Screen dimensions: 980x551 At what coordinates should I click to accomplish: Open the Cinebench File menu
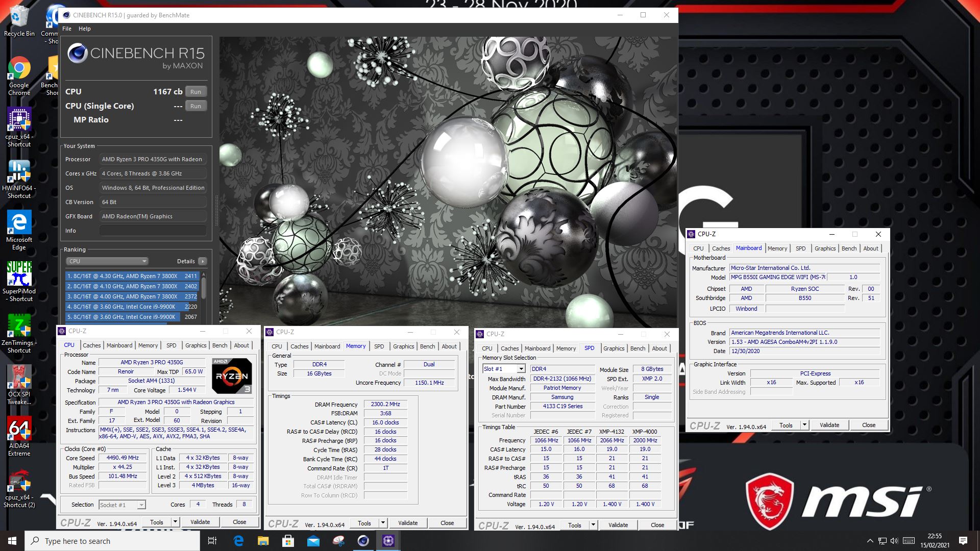pyautogui.click(x=67, y=29)
